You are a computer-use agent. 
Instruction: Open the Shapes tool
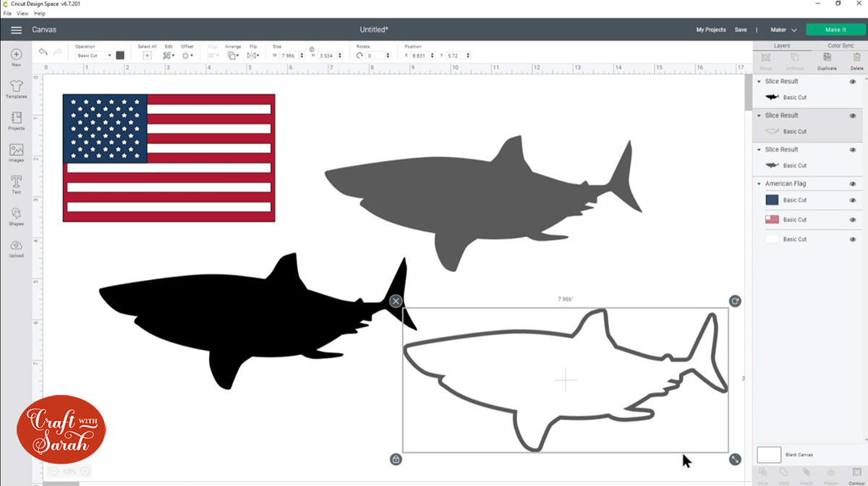coord(16,216)
